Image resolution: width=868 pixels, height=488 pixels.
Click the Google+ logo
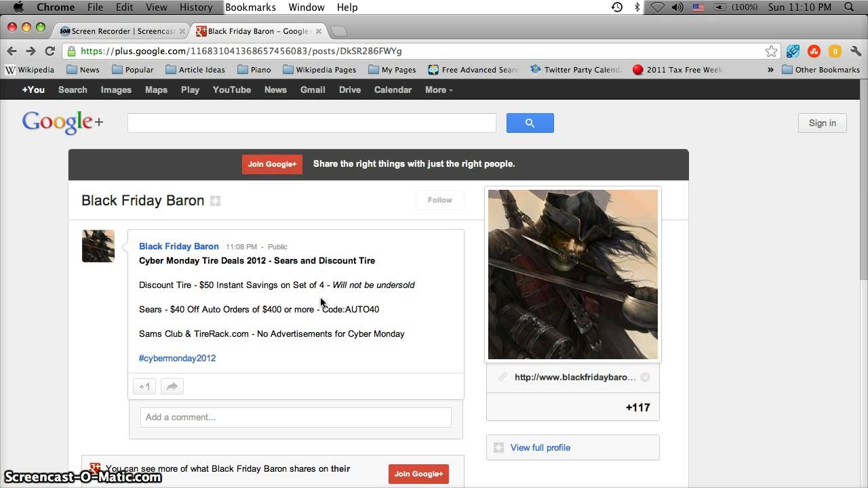pos(63,123)
